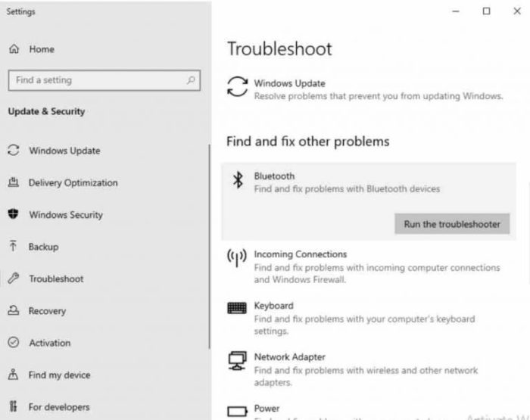The width and height of the screenshot is (530, 420).
Task: Expand the Incoming Connections troubleshooter
Action: [x=300, y=255]
